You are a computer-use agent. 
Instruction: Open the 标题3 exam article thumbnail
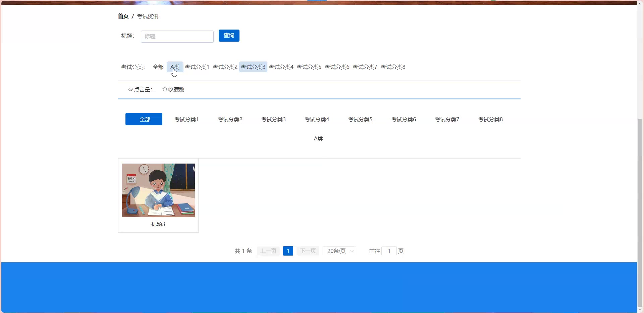158,190
